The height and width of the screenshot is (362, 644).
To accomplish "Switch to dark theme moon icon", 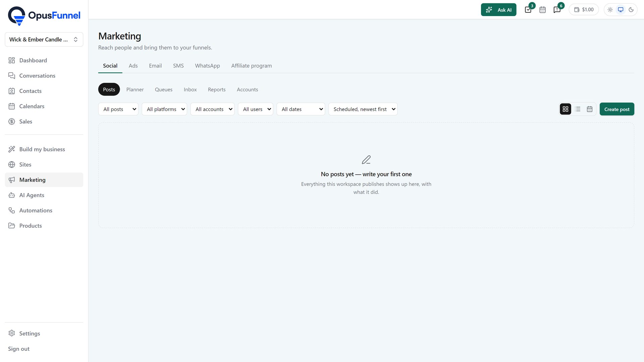I will coord(631,10).
